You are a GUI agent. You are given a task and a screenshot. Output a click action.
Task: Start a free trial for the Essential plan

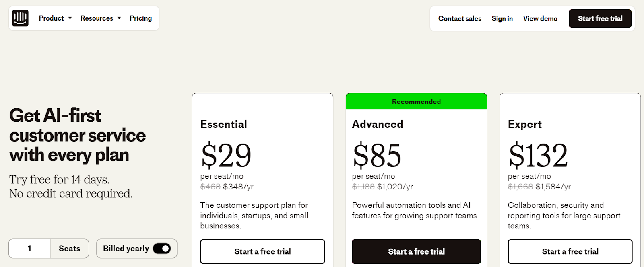tap(262, 251)
